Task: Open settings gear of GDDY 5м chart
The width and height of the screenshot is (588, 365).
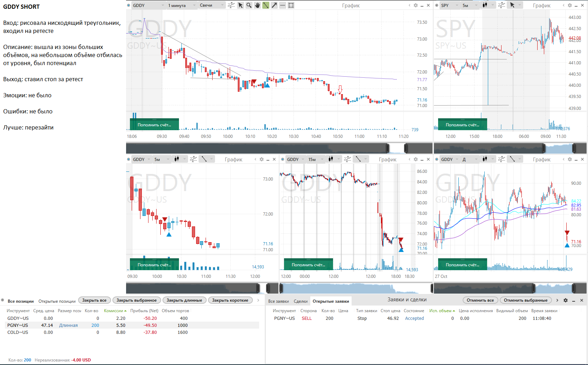Action: [x=262, y=159]
